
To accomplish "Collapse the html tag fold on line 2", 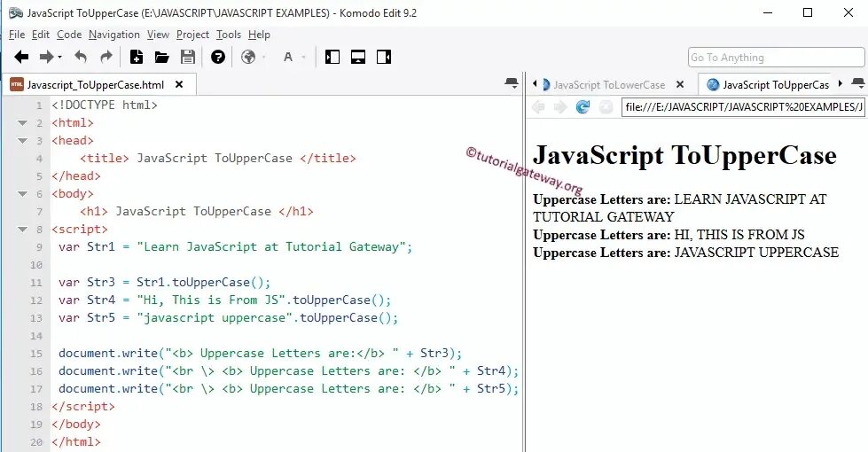I will (22, 123).
